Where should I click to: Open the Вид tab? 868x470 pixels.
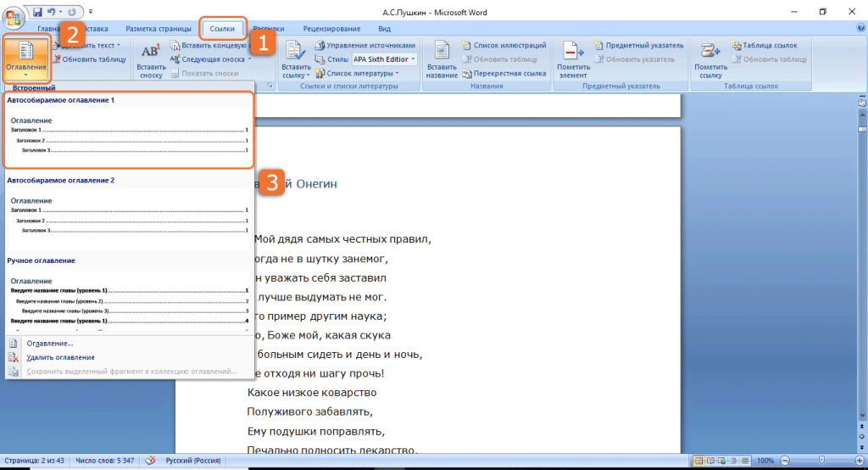click(384, 28)
